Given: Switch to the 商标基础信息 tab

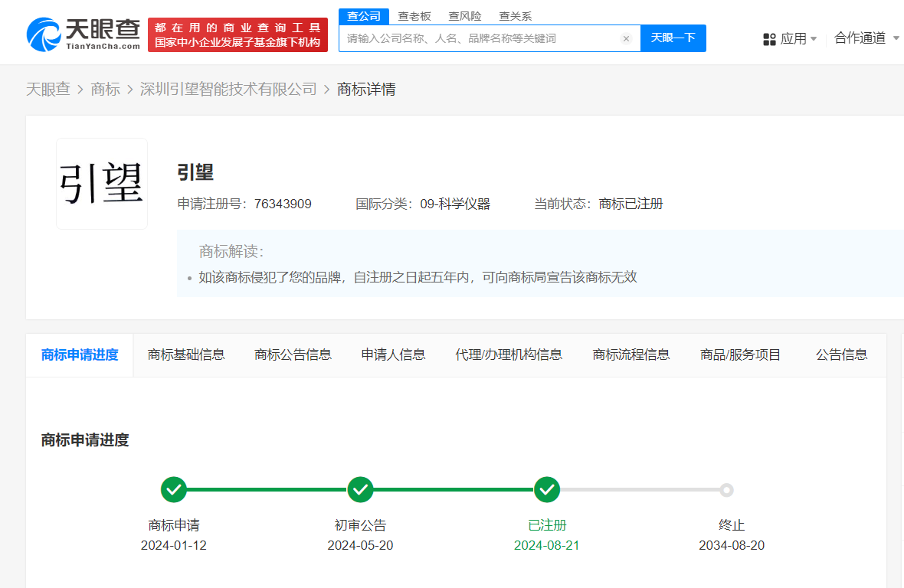Looking at the screenshot, I should pyautogui.click(x=186, y=354).
